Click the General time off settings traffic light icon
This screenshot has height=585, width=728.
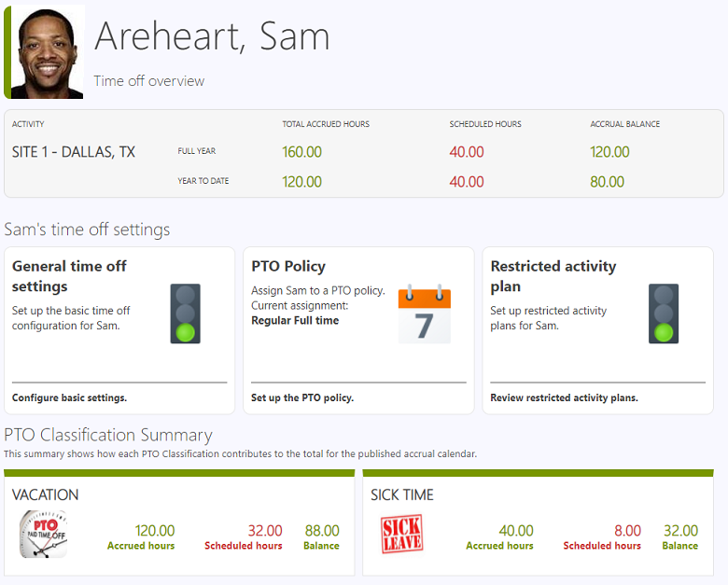[185, 313]
